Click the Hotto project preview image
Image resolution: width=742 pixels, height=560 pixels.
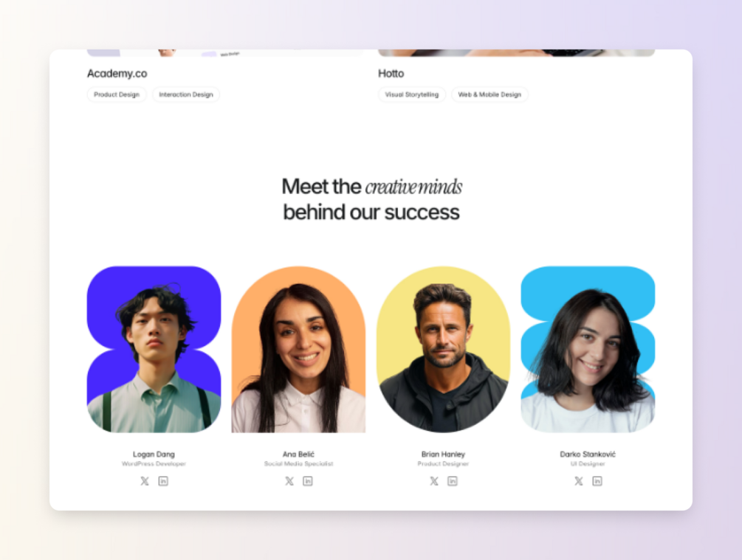tap(516, 52)
